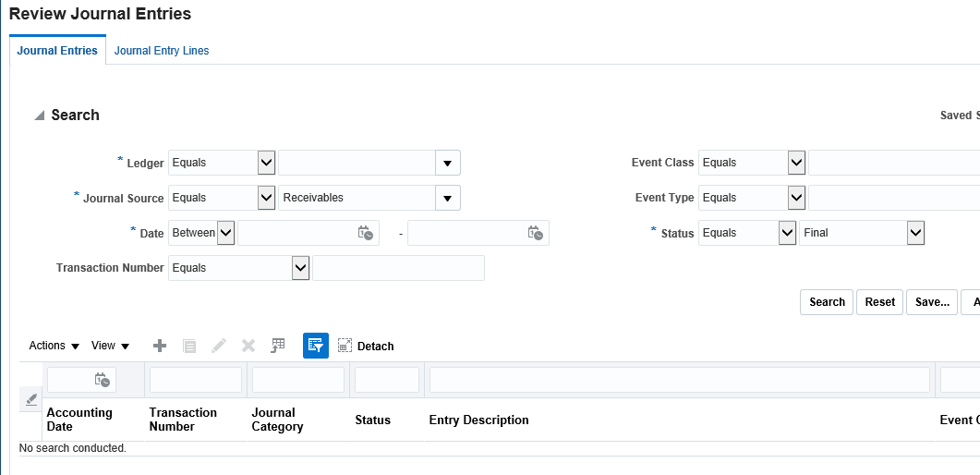Open the Date Between operator dropdown
980x475 pixels.
click(x=226, y=233)
